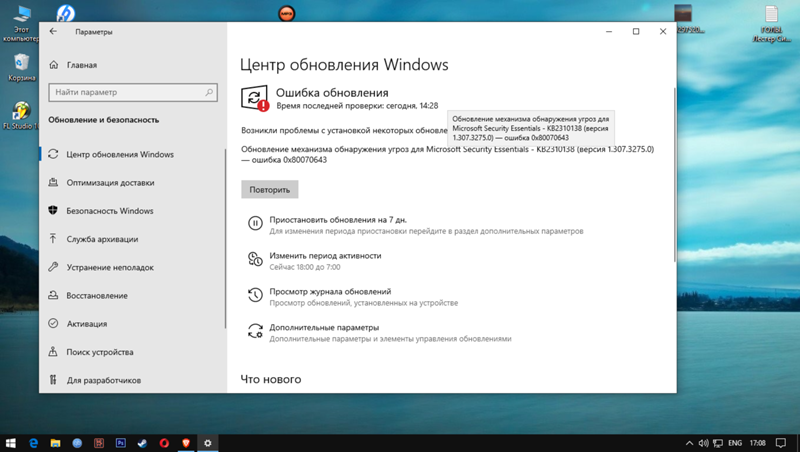
Task: Select Этот компьютер desktop icon
Action: pyautogui.click(x=20, y=24)
